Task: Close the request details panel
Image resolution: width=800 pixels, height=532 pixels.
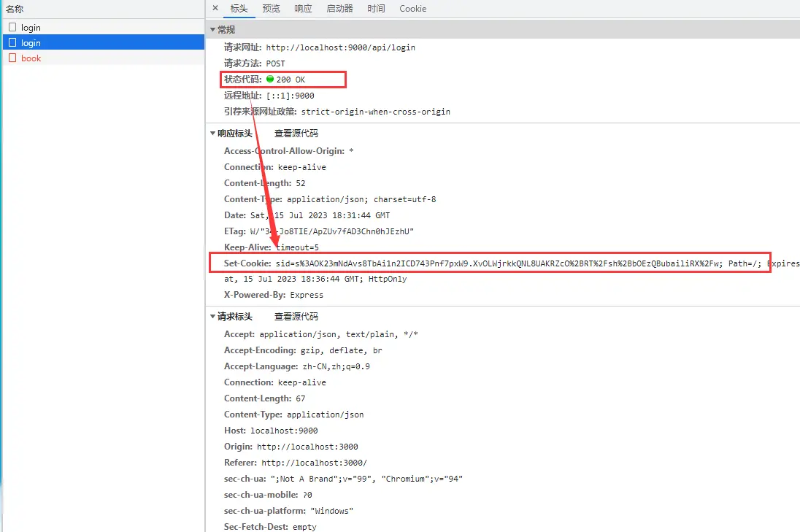Action: (x=215, y=8)
